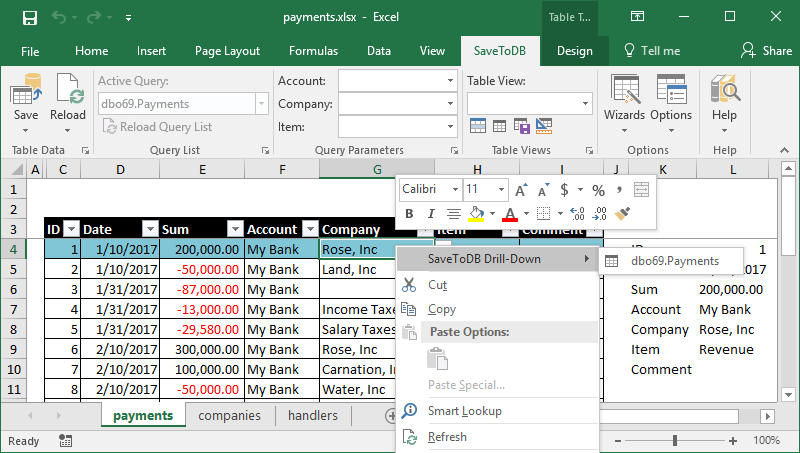
Task: Open the File menu
Action: pos(30,51)
